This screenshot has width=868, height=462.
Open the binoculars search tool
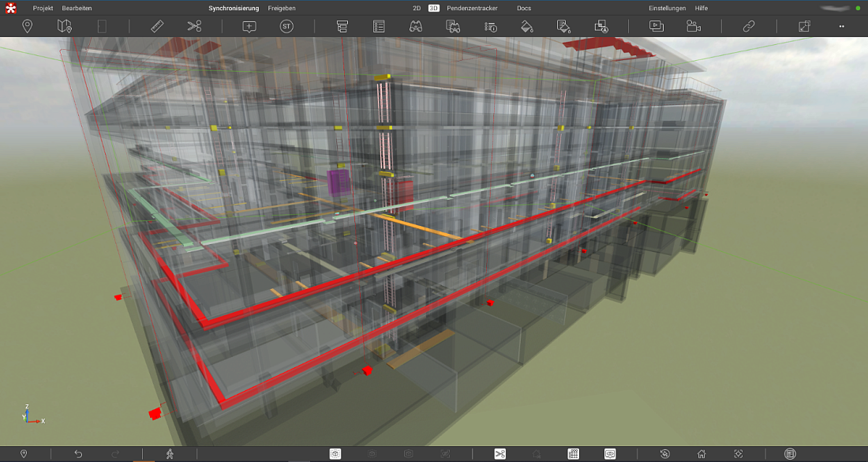click(416, 26)
